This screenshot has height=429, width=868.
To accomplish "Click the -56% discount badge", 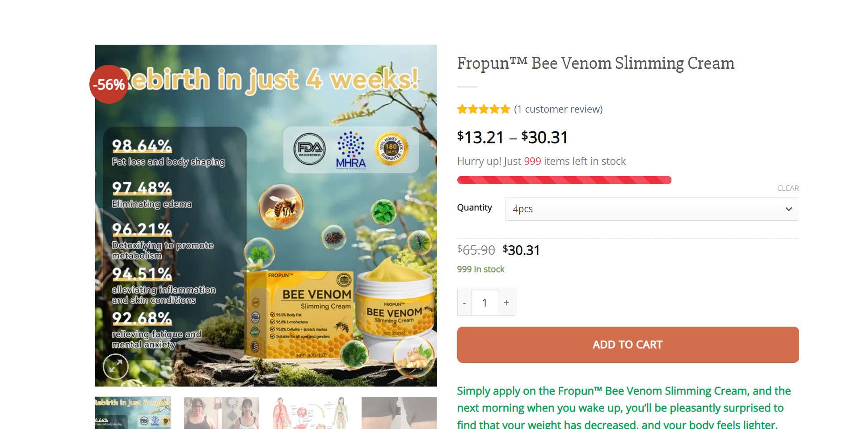I will 109,84.
